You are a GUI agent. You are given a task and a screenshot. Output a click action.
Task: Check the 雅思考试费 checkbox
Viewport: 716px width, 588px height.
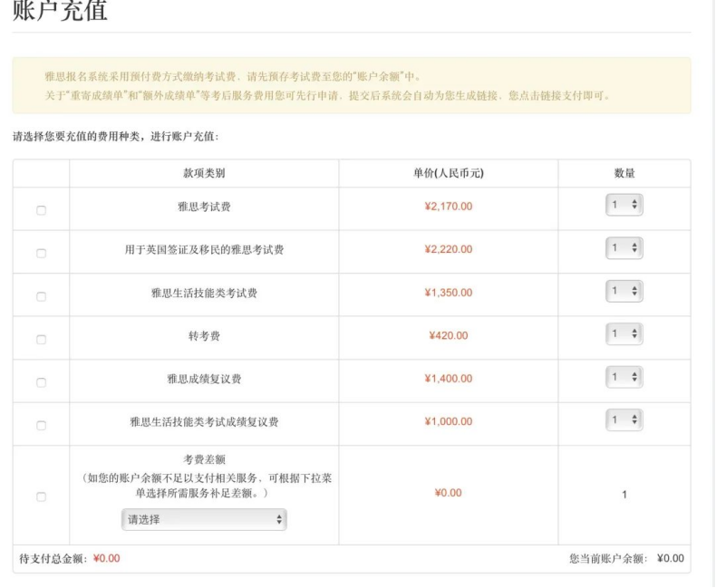[41, 210]
